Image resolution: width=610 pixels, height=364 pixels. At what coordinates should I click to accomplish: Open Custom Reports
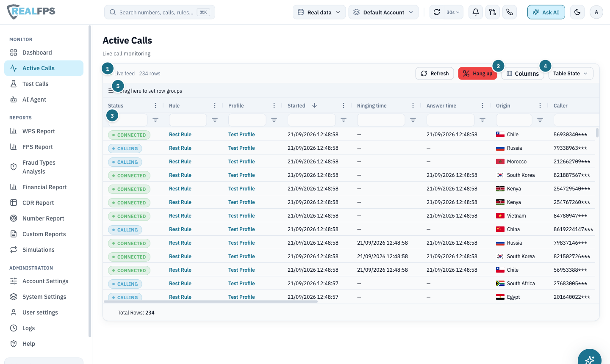coord(44,234)
